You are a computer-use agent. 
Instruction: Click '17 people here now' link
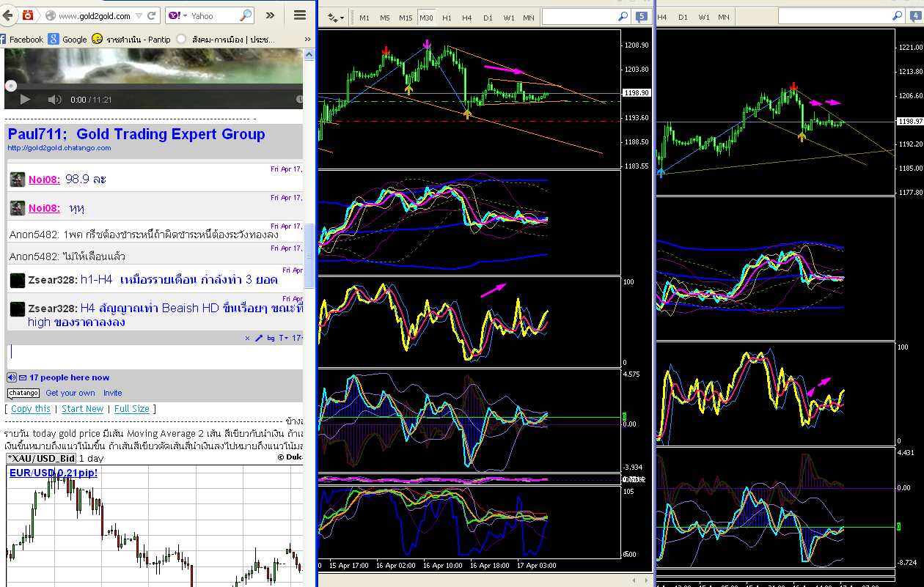point(70,377)
